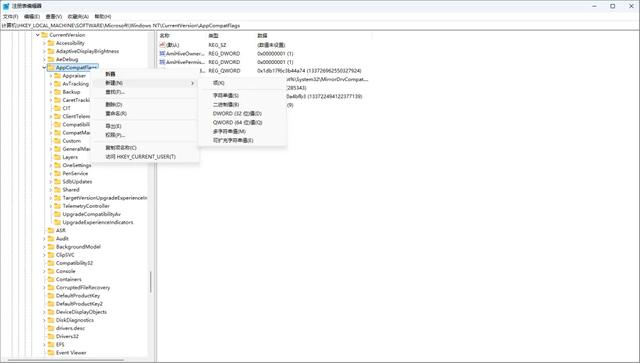The width and height of the screenshot is (640, 363).
Task: Click the DiskDiagnostics folder icon
Action: coord(51,320)
